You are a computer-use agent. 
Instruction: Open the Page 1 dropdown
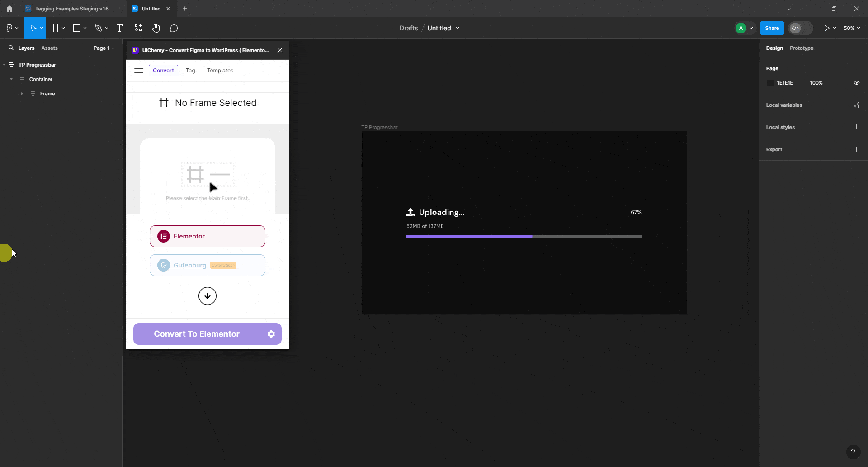104,48
